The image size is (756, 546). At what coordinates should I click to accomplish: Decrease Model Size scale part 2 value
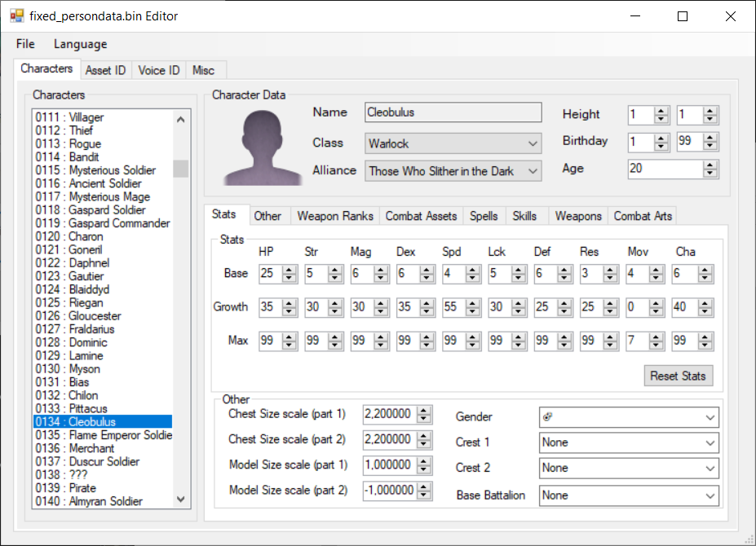tap(424, 495)
